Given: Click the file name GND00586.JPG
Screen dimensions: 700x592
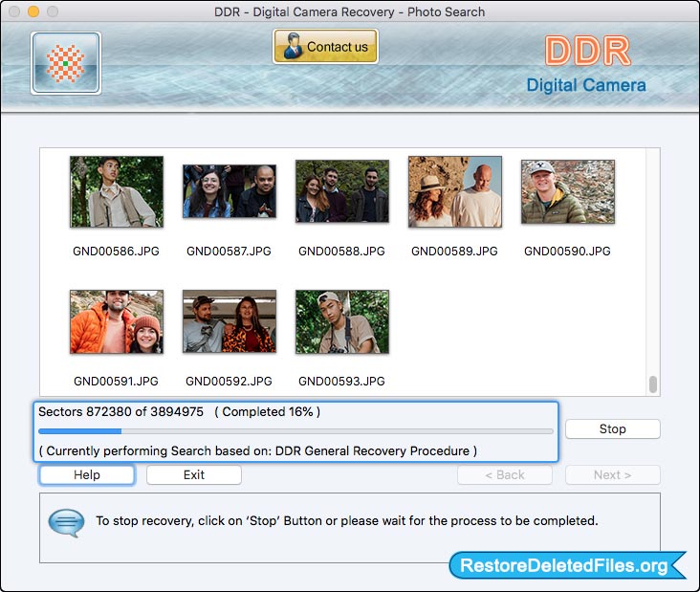Looking at the screenshot, I should [x=116, y=251].
